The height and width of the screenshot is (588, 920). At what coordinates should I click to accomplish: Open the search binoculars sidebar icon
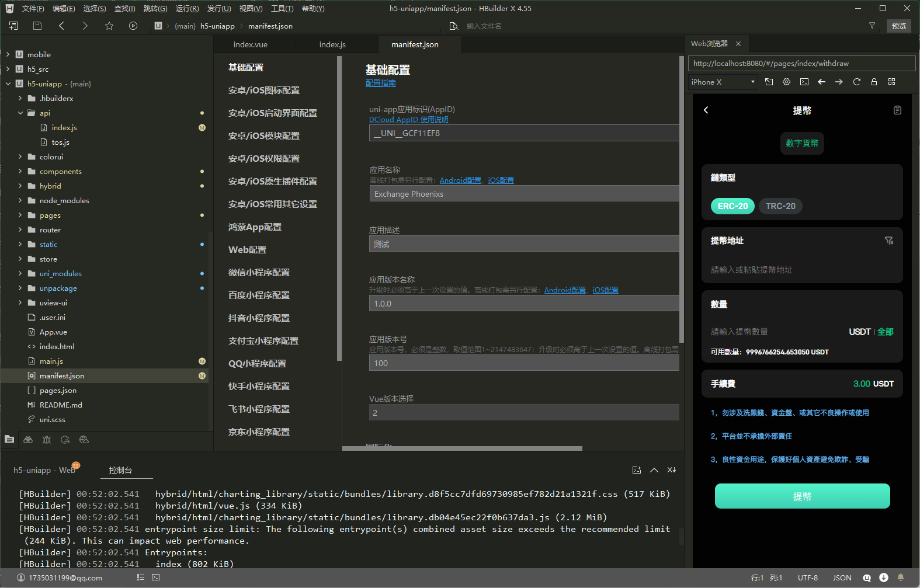(28, 440)
